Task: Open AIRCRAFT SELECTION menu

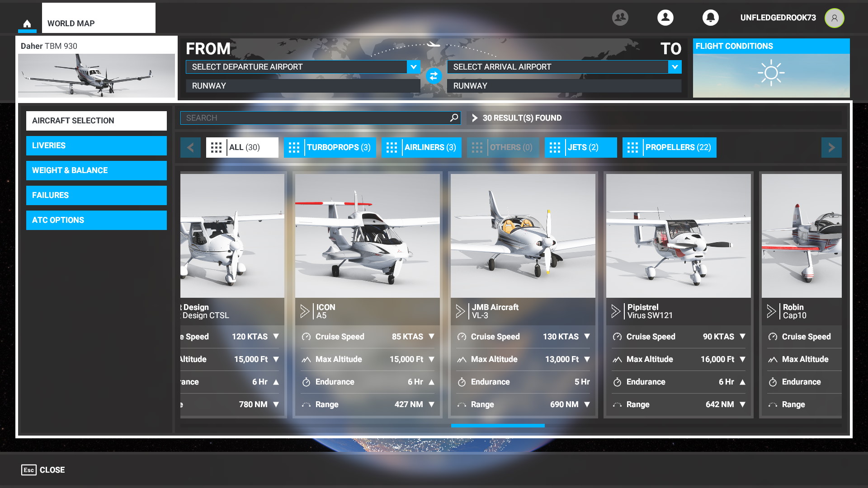Action: point(96,121)
